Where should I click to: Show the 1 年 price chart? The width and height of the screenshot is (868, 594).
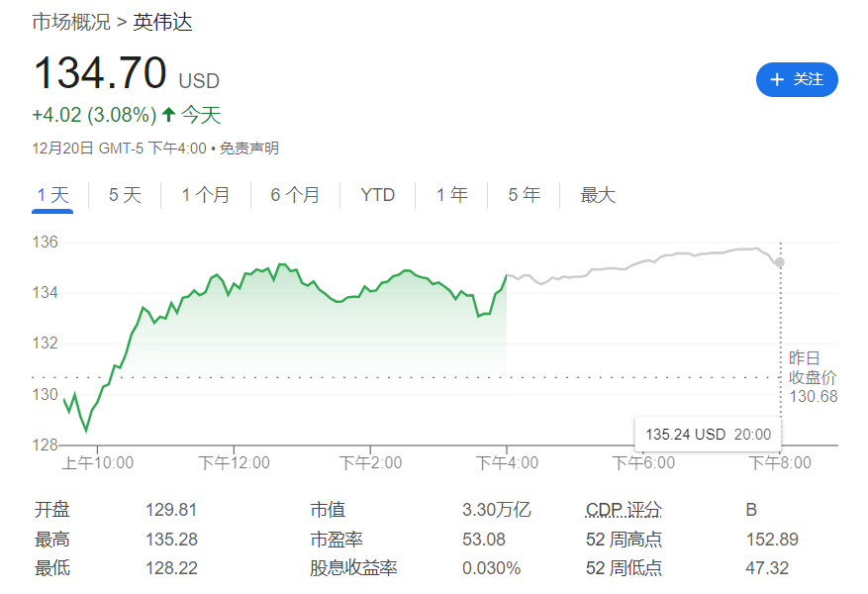pos(451,195)
